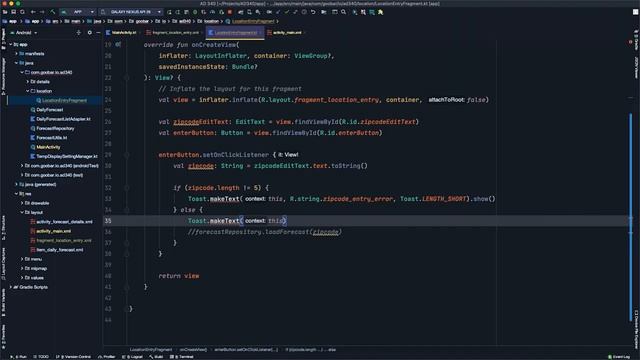Image resolution: width=640 pixels, height=360 pixels.
Task: Expand the java (generated) folder
Action: tap(16, 184)
